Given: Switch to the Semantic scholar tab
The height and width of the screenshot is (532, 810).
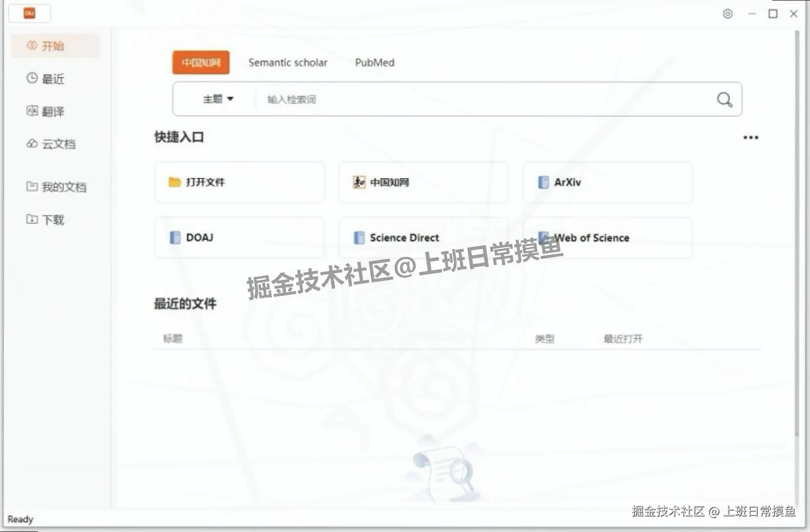Looking at the screenshot, I should pos(288,62).
